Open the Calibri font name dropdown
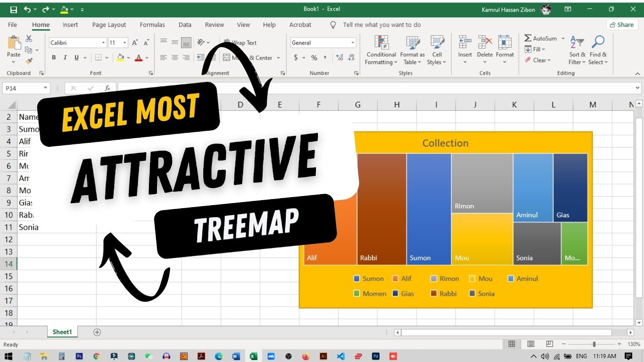644x362 pixels. (104, 43)
